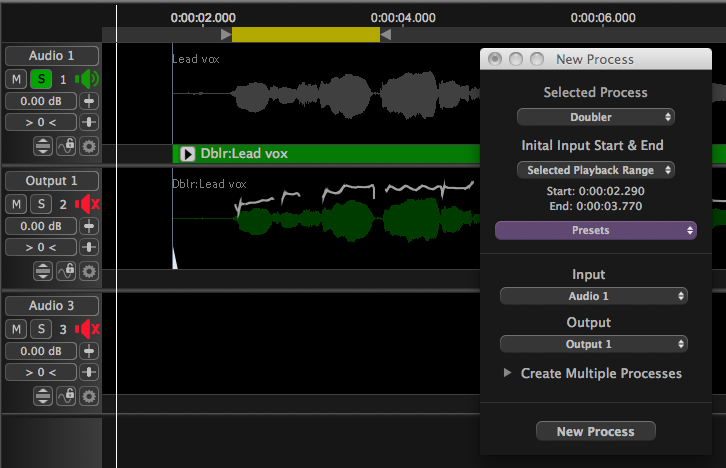Click the yellow playback range bar in timeline
The height and width of the screenshot is (468, 726).
coord(305,35)
